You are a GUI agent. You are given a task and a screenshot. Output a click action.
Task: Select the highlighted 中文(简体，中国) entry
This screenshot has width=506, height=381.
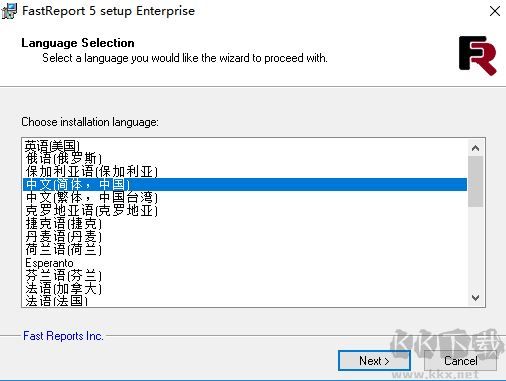pyautogui.click(x=245, y=184)
